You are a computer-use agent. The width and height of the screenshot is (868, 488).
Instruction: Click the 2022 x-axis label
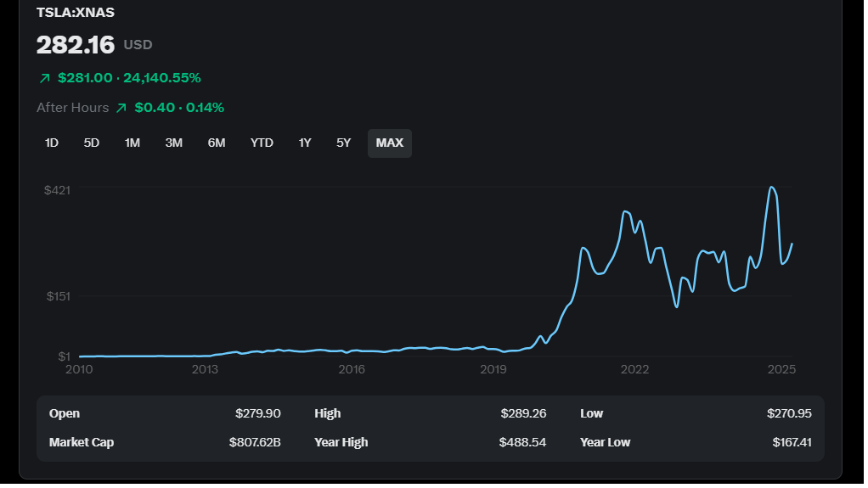pyautogui.click(x=637, y=371)
